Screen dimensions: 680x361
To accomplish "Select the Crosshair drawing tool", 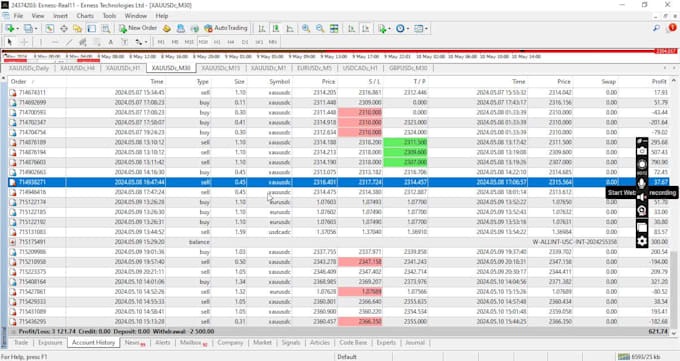I will 24,42.
